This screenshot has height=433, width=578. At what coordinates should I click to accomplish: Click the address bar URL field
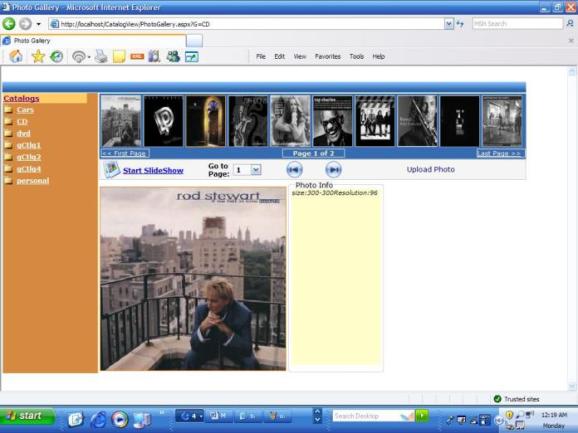247,24
